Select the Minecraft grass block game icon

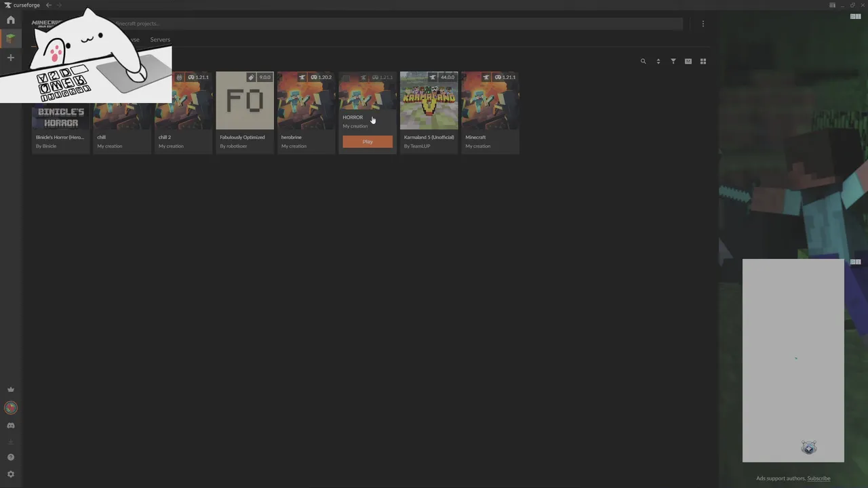tap(10, 39)
